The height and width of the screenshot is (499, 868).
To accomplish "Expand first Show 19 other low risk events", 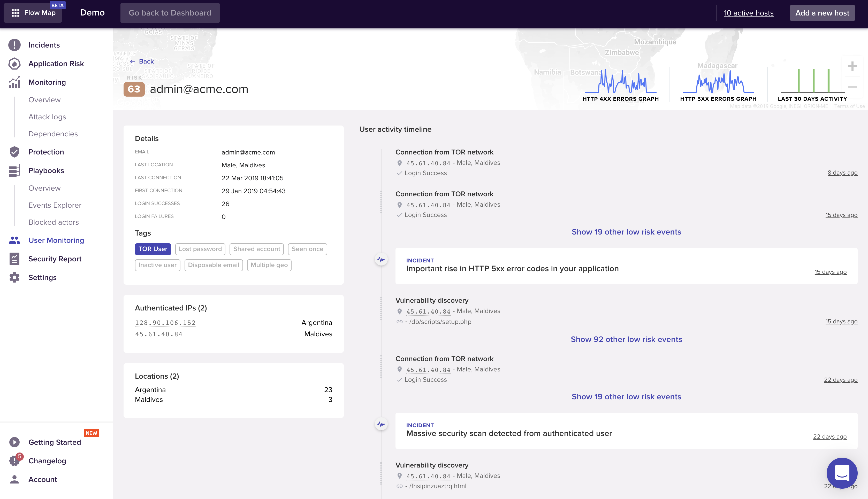I will 626,232.
